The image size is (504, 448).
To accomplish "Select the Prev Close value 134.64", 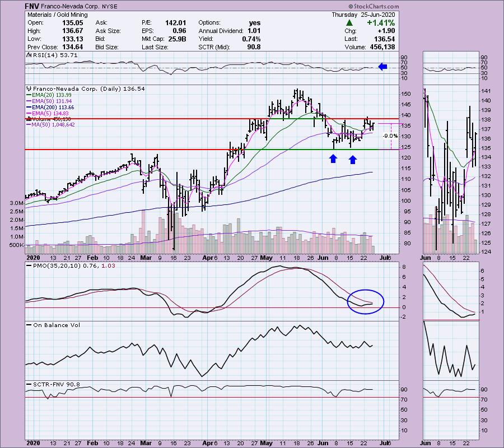I will pyautogui.click(x=72, y=47).
